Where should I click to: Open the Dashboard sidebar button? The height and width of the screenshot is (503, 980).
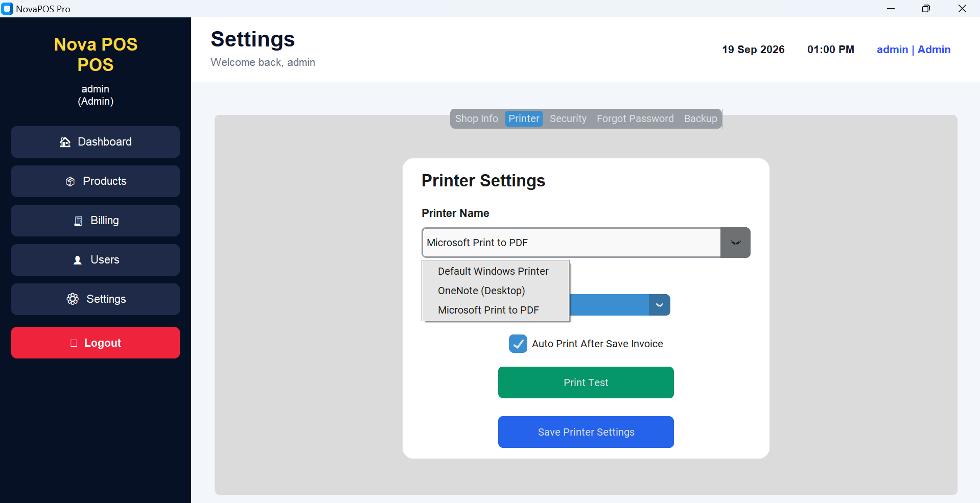[96, 142]
